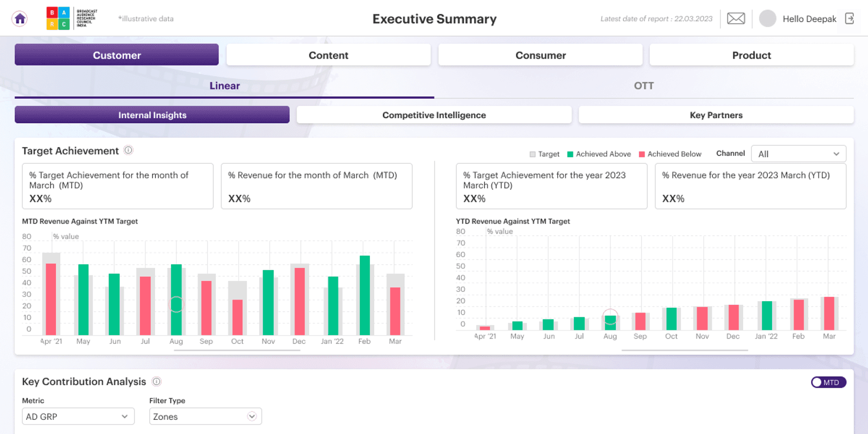Screen dimensions: 868x434
Task: Expand the Metric dropdown showing AD GRP
Action: (78, 417)
